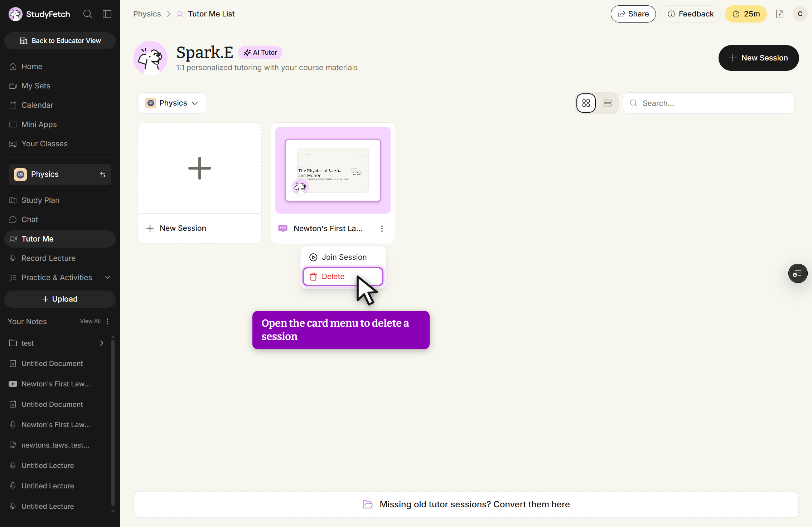This screenshot has height=527, width=812.
Task: Switch to grid view
Action: (586, 103)
